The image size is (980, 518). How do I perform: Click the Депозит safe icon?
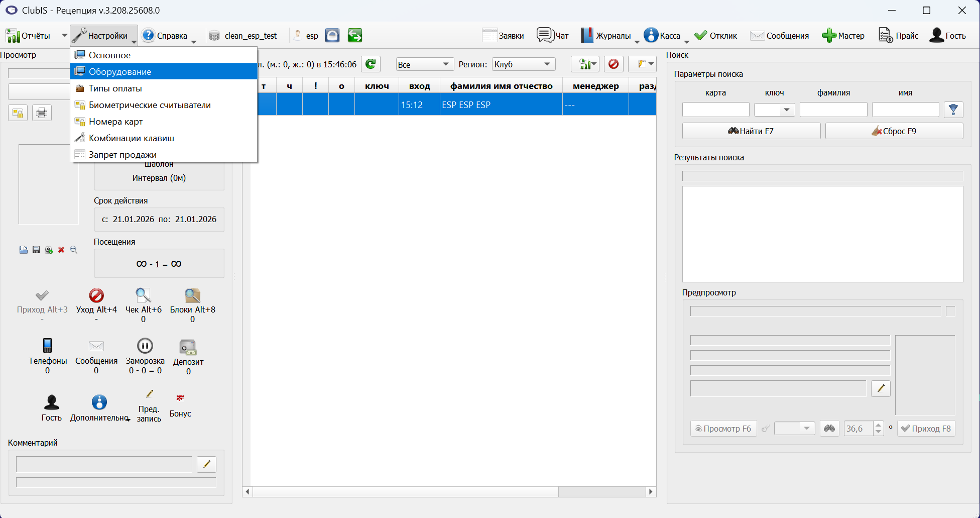coord(188,347)
